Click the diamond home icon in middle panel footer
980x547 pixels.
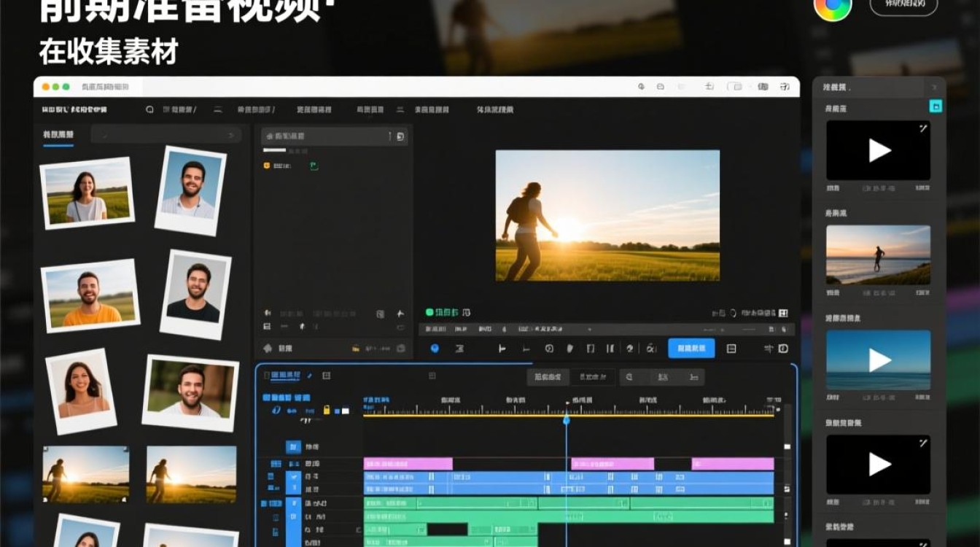[x=268, y=349]
